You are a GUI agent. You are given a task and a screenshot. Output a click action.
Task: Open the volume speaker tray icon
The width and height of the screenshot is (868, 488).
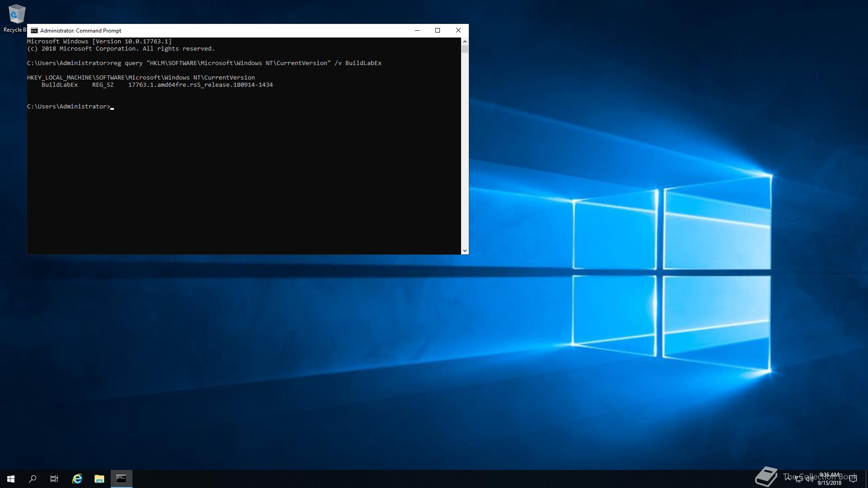810,479
